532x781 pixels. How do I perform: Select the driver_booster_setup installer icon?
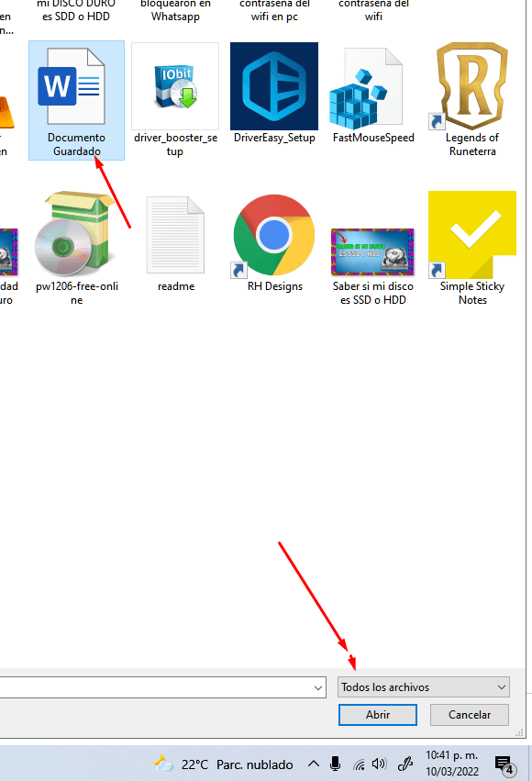coord(175,101)
